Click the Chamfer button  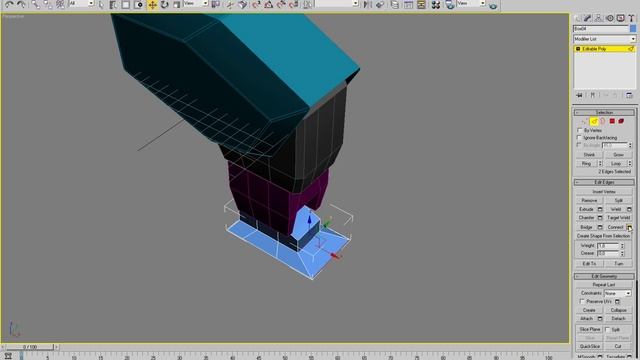587,218
